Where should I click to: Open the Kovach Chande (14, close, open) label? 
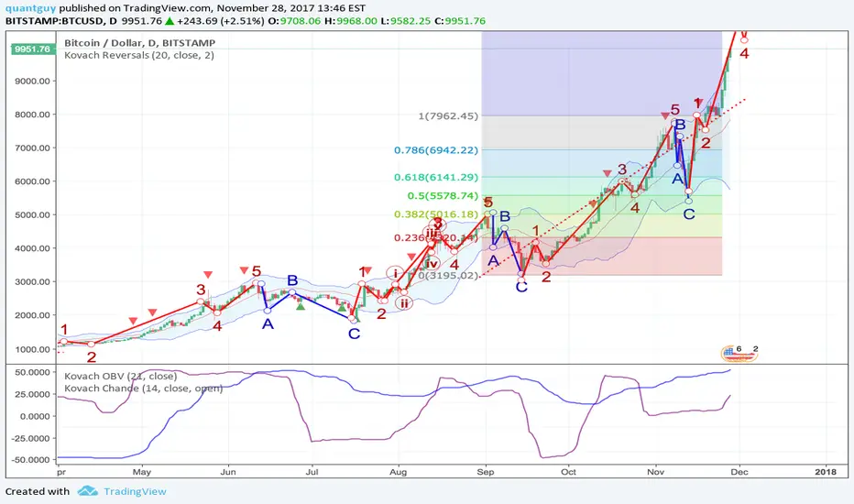[x=143, y=389]
